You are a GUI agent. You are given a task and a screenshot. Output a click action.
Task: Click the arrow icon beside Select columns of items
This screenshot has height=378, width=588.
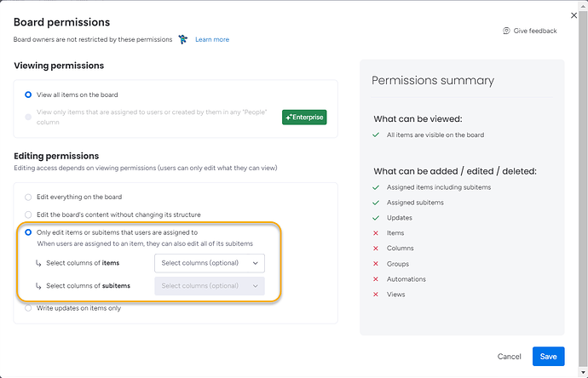[38, 263]
